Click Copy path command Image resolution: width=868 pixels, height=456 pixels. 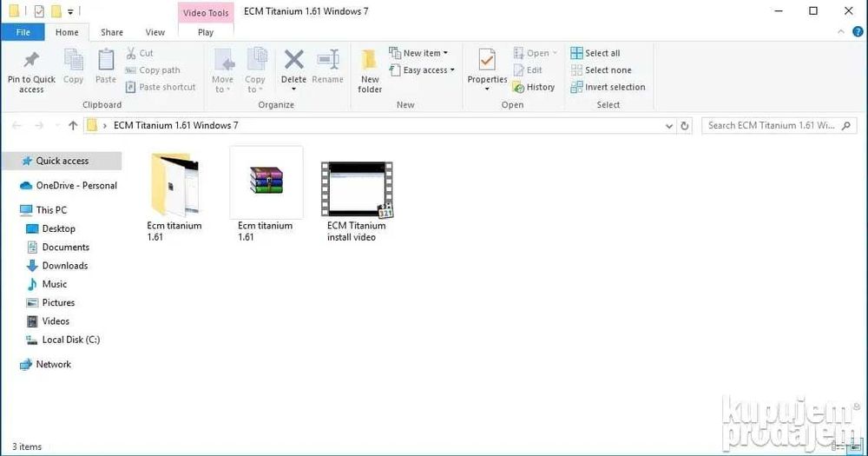click(x=153, y=70)
